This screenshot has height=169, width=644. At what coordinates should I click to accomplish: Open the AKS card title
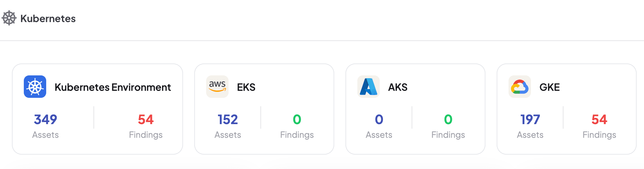(398, 87)
